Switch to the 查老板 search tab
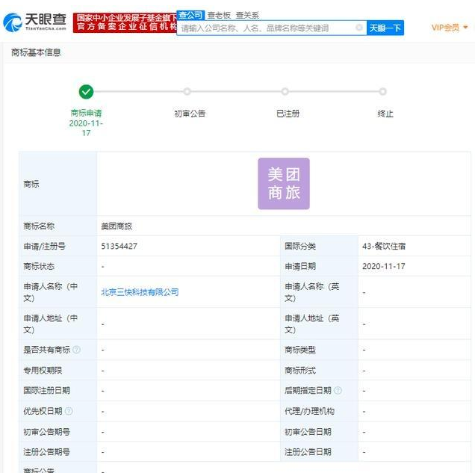Viewport: 475px width, 476px height. (x=219, y=15)
